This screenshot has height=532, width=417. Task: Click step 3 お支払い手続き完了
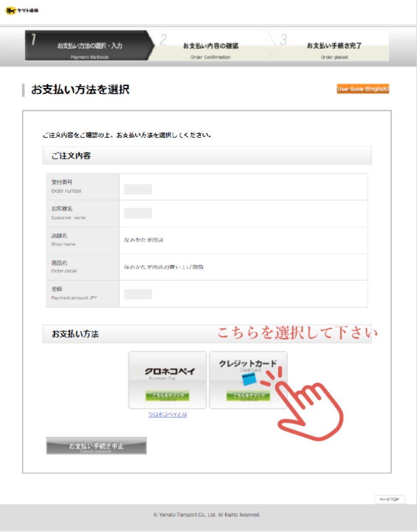click(334, 45)
